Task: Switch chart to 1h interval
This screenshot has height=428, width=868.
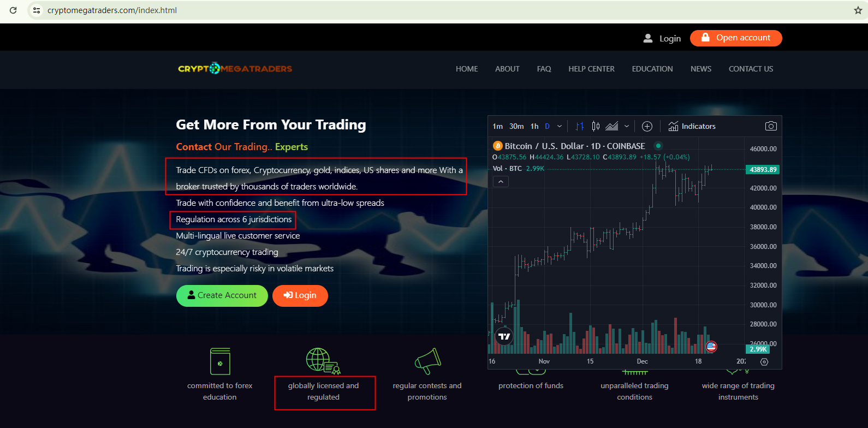Action: [x=534, y=126]
